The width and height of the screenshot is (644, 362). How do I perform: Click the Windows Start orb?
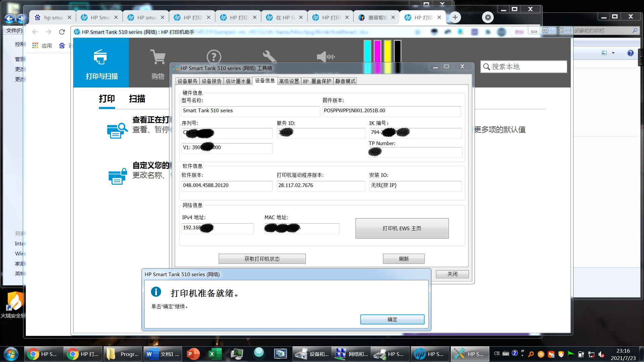(x=11, y=354)
